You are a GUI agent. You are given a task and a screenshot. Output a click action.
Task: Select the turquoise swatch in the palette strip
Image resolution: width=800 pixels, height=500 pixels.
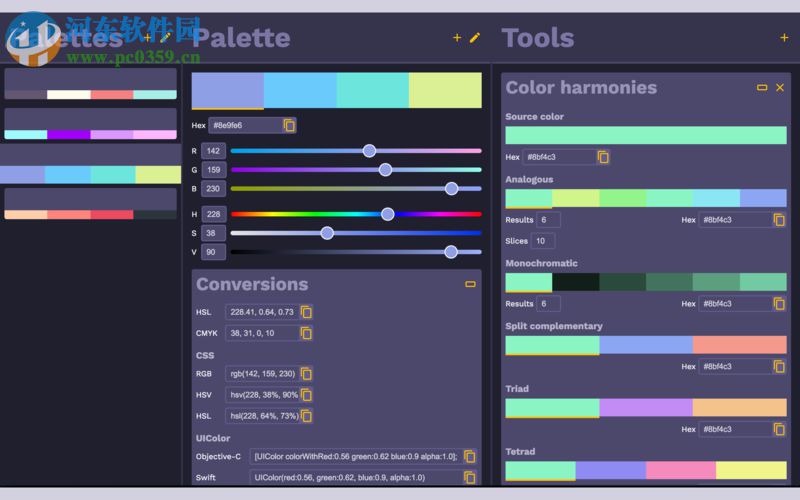point(372,90)
